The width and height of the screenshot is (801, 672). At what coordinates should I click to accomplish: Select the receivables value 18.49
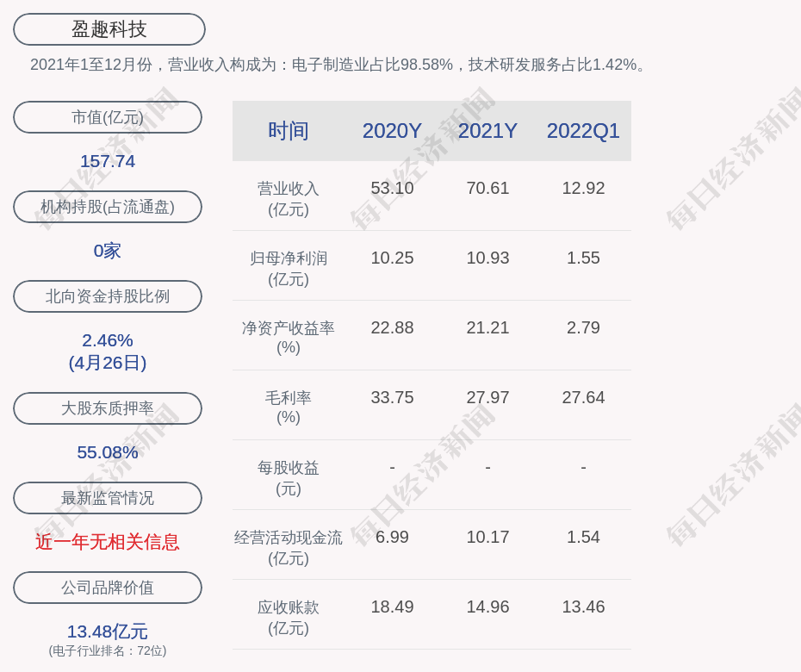point(392,607)
